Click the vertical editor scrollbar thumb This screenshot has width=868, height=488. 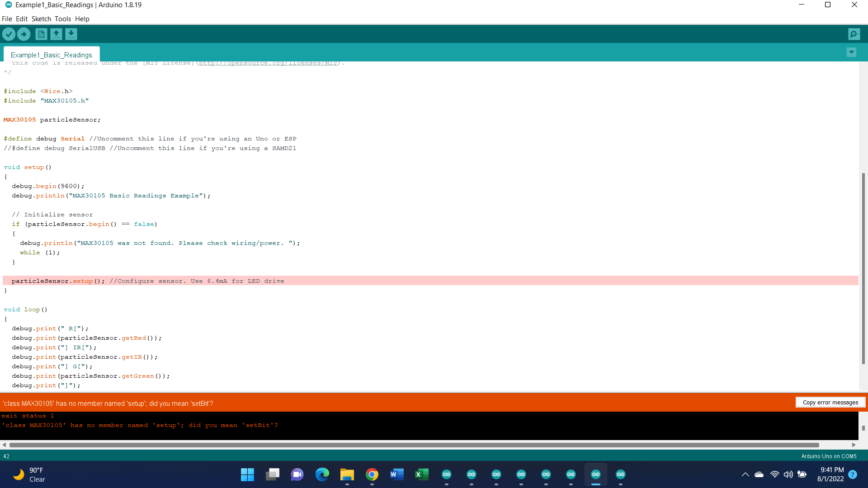pyautogui.click(x=863, y=268)
